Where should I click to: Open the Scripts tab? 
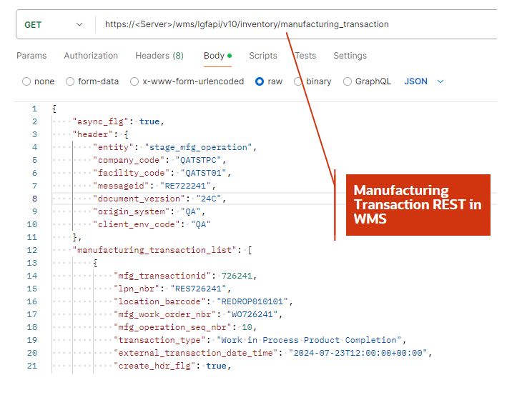pos(263,56)
